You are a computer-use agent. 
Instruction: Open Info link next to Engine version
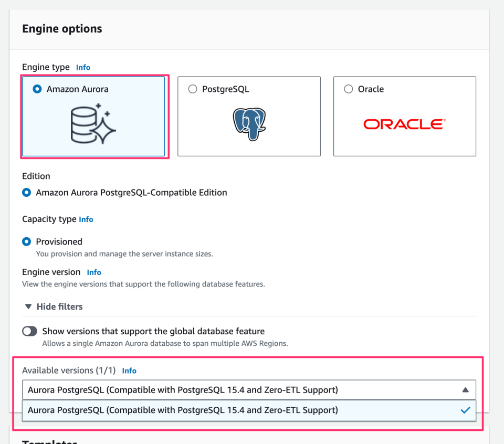(94, 272)
